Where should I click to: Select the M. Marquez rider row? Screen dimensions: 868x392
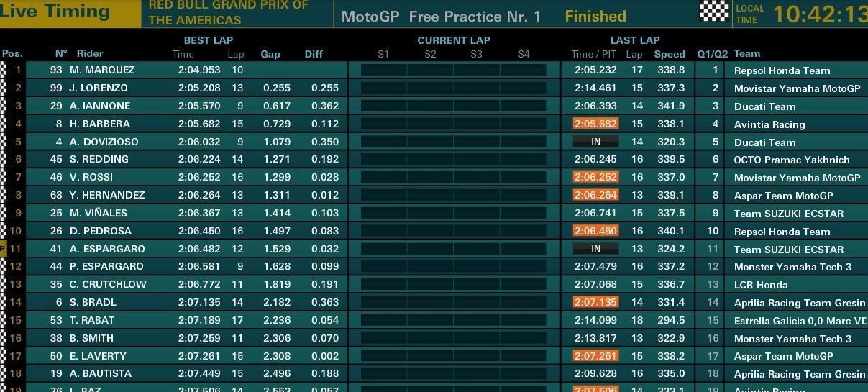(x=434, y=70)
